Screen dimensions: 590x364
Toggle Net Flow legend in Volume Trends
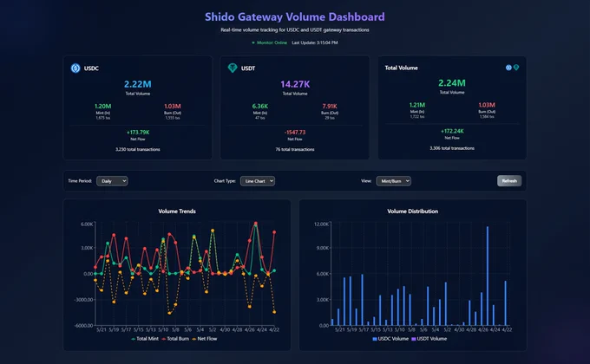click(205, 339)
